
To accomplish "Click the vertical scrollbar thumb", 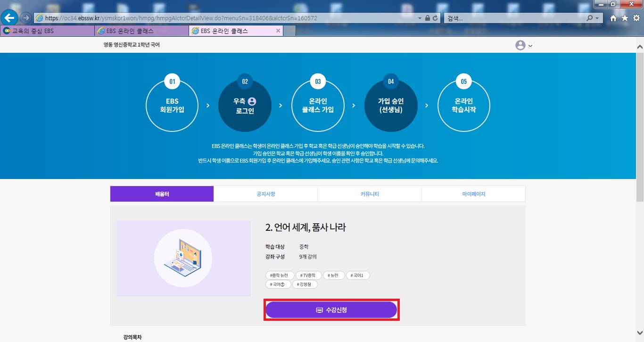I will point(640,126).
